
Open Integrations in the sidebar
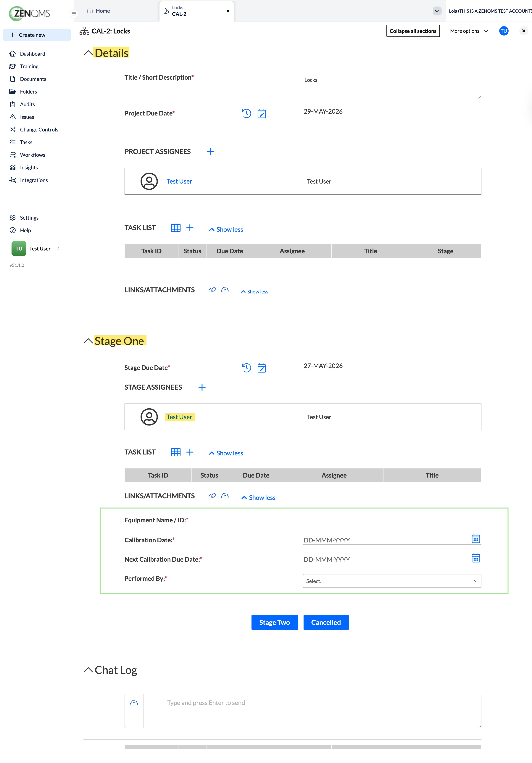(33, 180)
